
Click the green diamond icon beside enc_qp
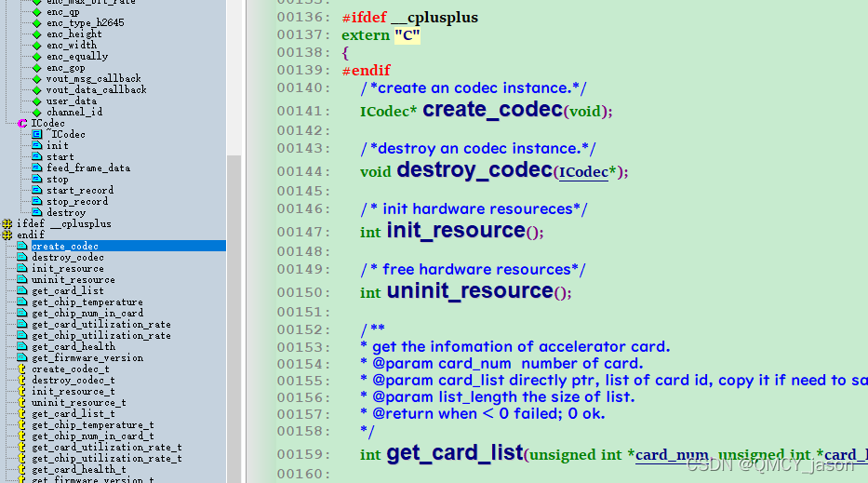(x=37, y=12)
